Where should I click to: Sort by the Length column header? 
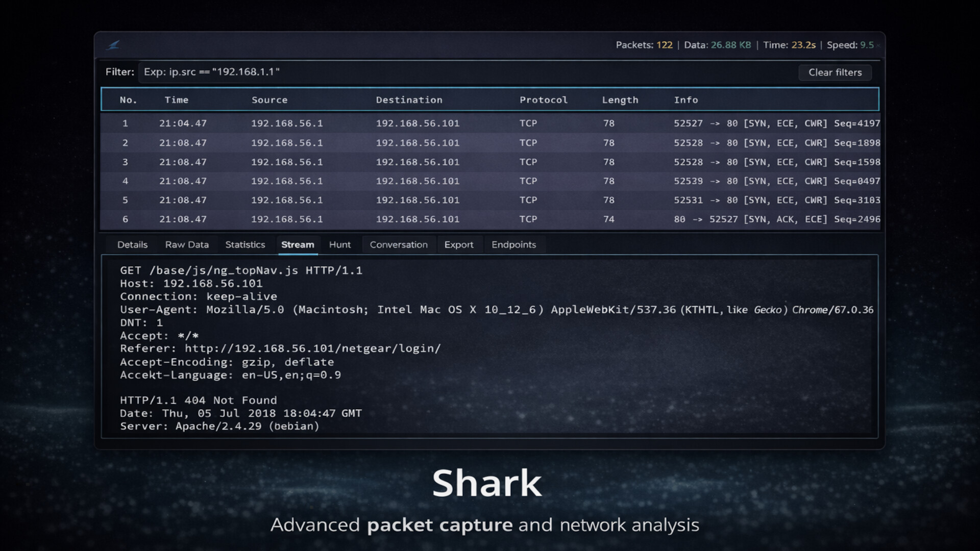coord(620,100)
